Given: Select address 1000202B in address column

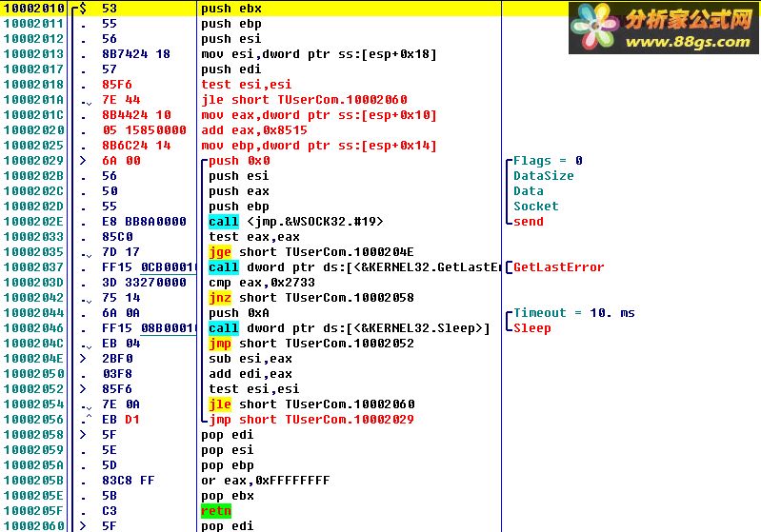Looking at the screenshot, I should 33,176.
